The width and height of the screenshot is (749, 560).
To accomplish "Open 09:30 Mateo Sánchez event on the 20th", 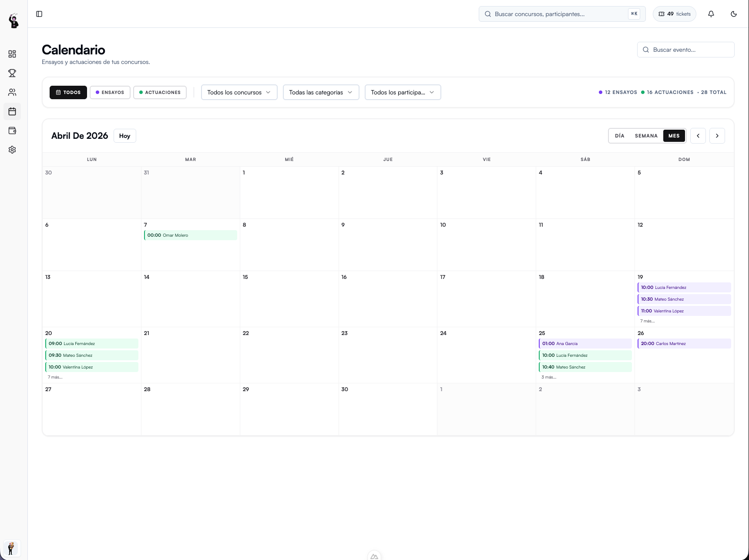I will (x=92, y=355).
